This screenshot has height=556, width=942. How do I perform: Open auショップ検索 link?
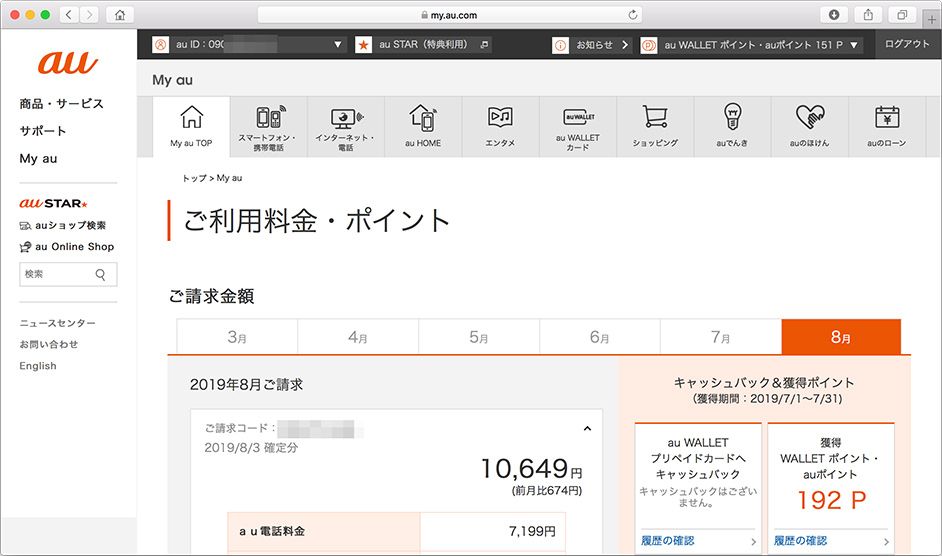pos(62,225)
